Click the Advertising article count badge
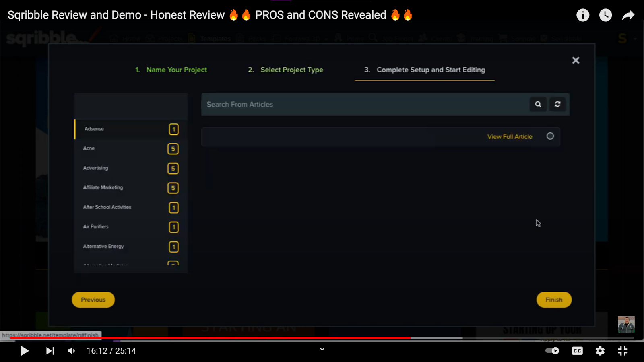The image size is (644, 362). click(x=173, y=169)
